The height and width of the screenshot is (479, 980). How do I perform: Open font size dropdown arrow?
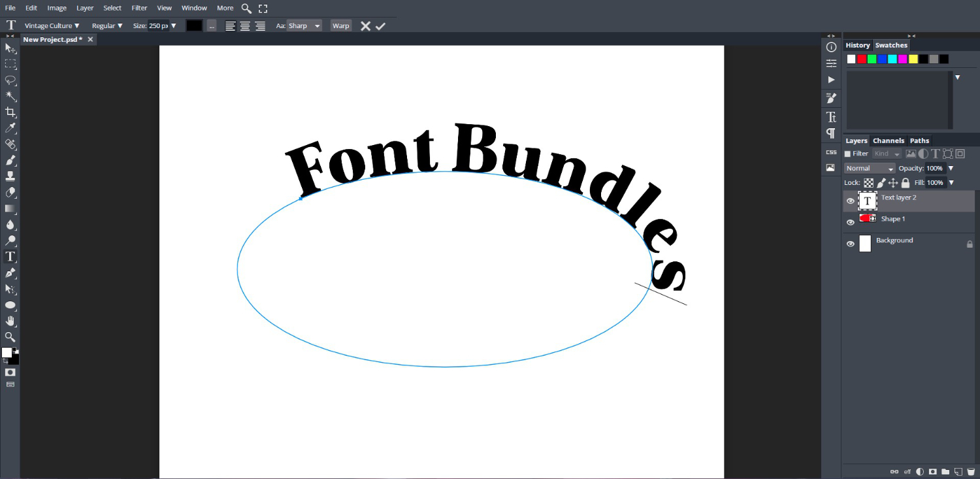(174, 26)
